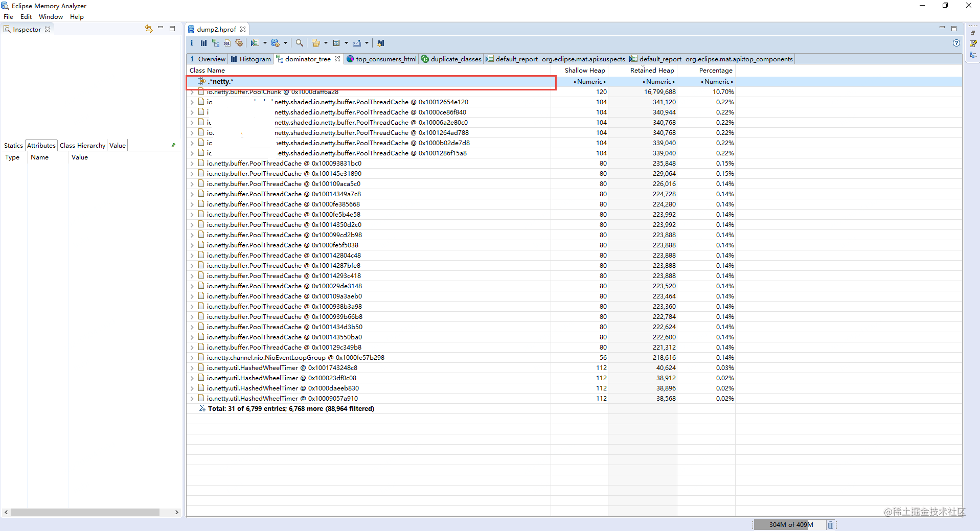Sort by Percentage column header
The image size is (980, 531).
716,70
